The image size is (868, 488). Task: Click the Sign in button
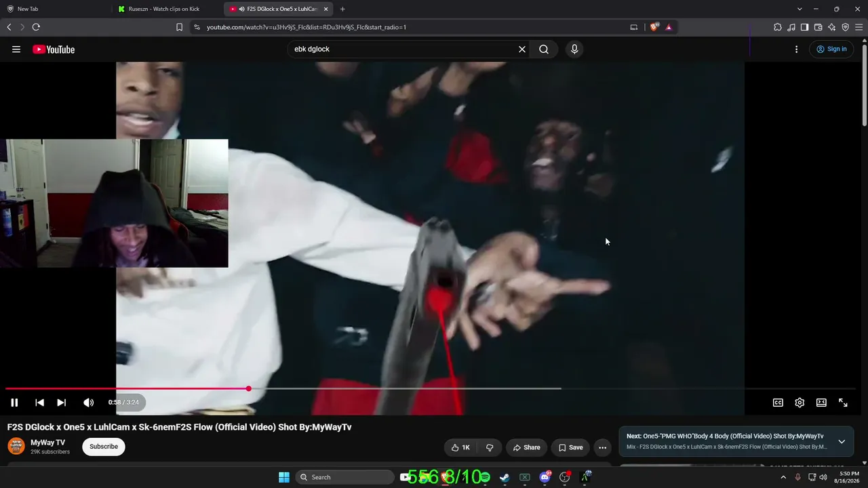(x=831, y=49)
